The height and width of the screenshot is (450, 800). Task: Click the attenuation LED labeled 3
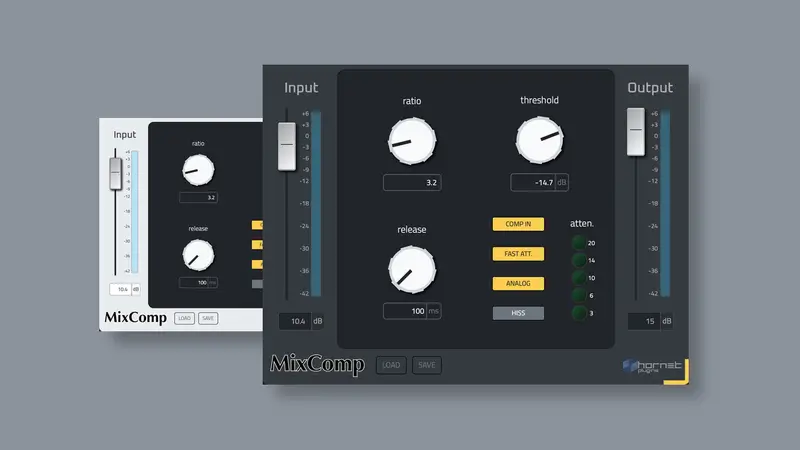(579, 313)
